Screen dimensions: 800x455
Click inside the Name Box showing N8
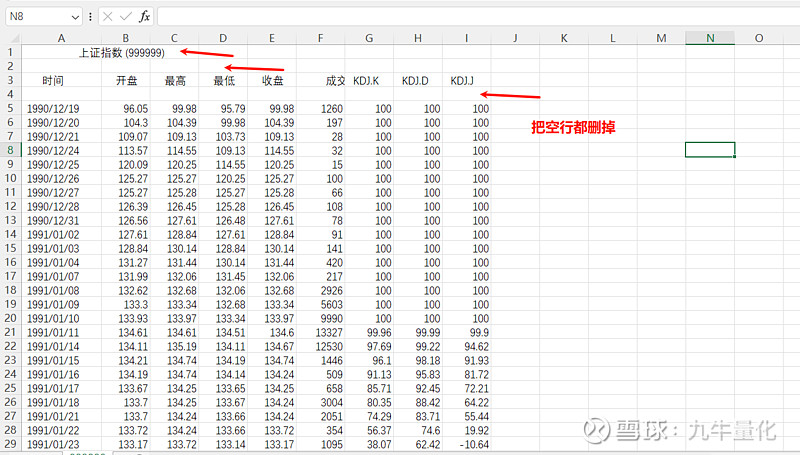click(x=38, y=17)
